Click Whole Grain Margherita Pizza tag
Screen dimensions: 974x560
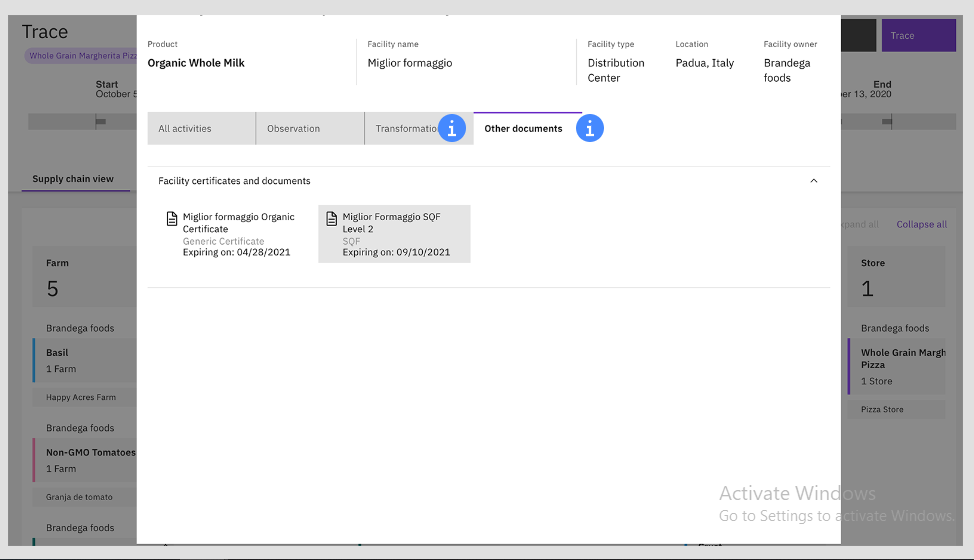81,56
